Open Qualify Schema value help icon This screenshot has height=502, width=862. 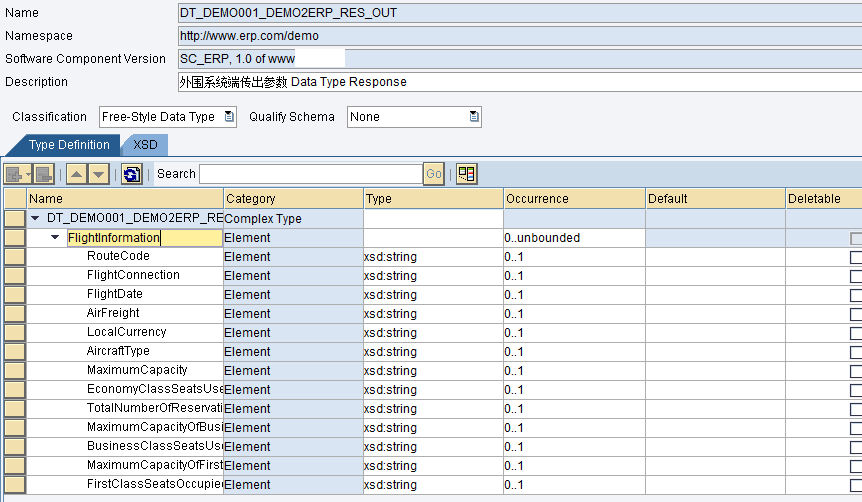click(474, 117)
